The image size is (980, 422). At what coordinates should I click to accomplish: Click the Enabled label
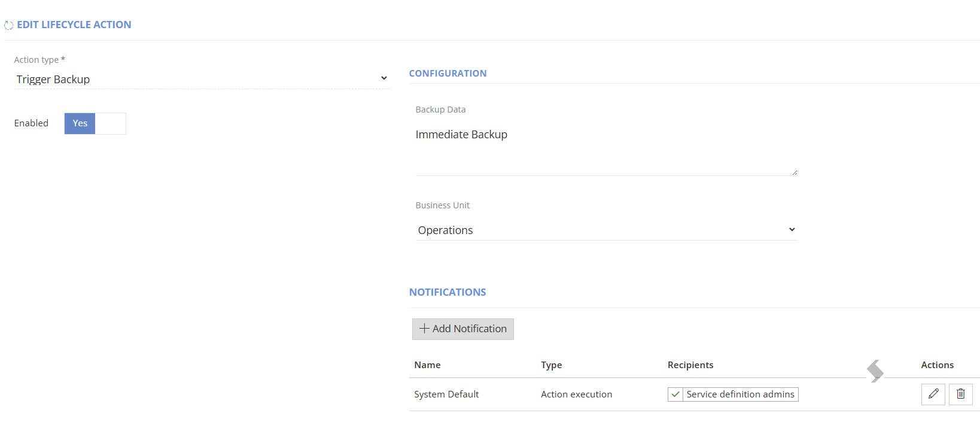point(31,123)
